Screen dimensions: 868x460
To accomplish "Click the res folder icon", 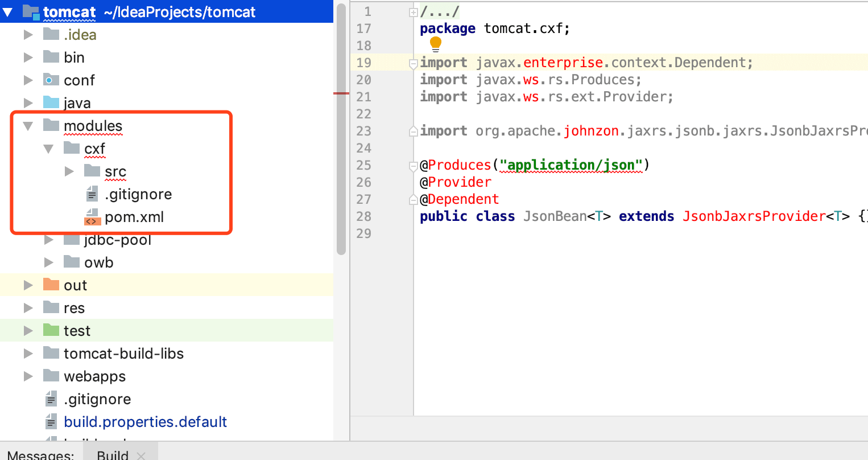I will [51, 307].
